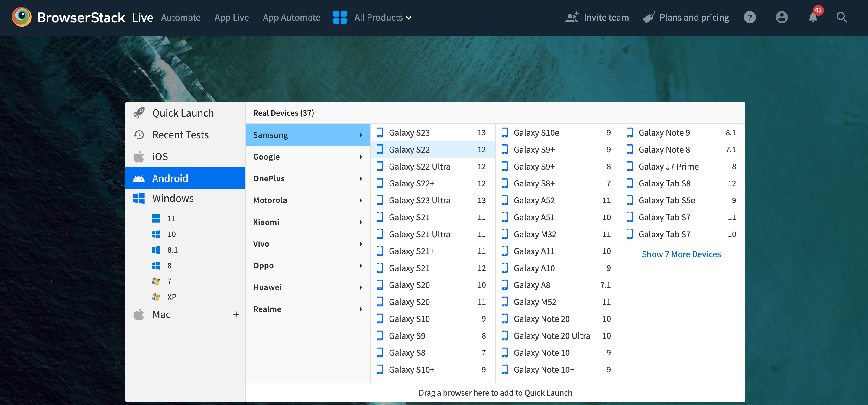This screenshot has height=405, width=868.
Task: Expand the Samsung submenu arrow
Action: click(x=361, y=135)
